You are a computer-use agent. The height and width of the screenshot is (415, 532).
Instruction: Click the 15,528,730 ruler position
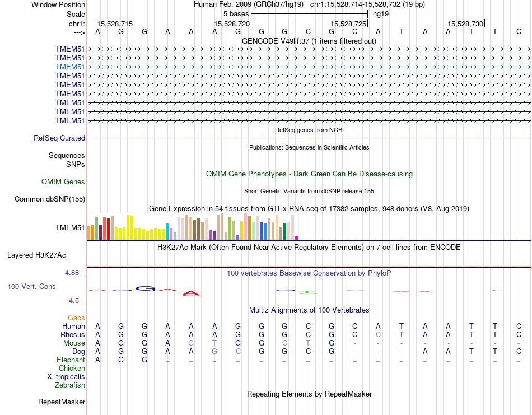point(465,24)
